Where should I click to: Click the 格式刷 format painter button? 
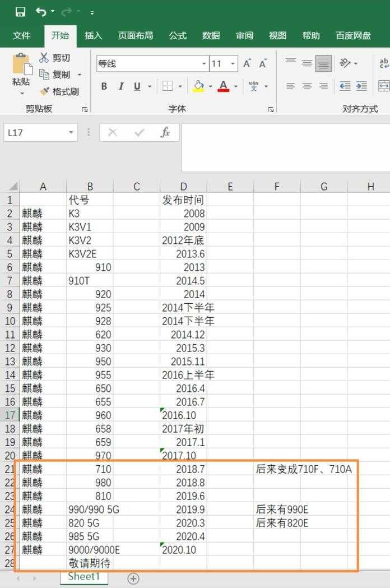pyautogui.click(x=59, y=91)
